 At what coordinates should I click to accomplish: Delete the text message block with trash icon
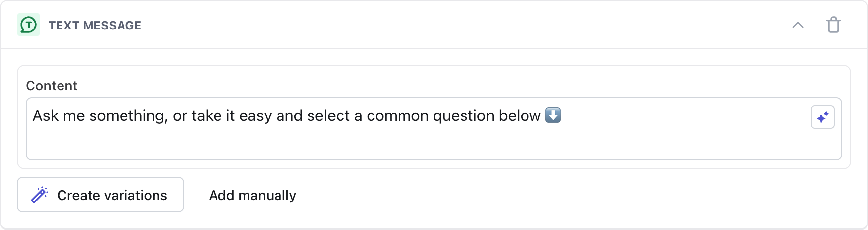tap(833, 25)
